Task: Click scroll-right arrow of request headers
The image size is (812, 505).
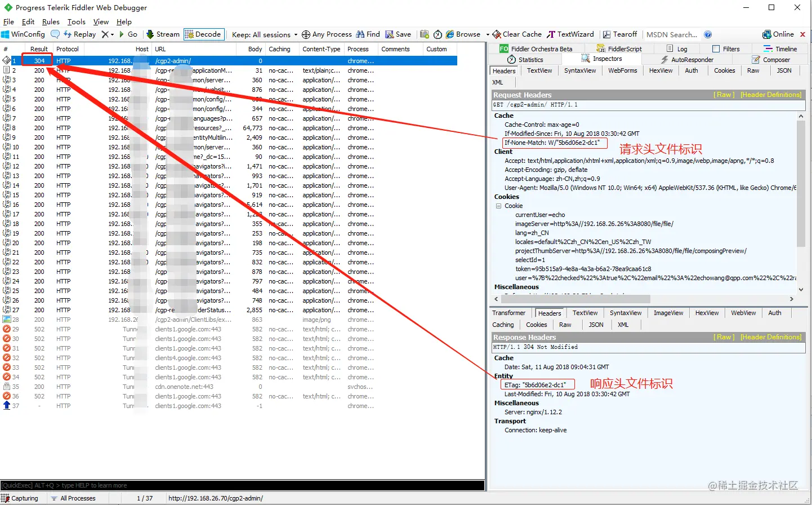Action: (x=792, y=299)
